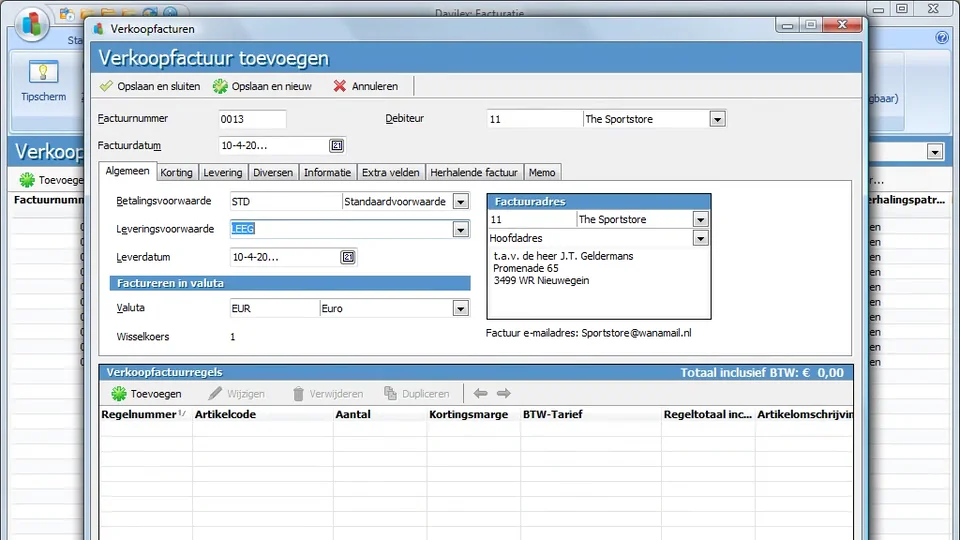
Task: Expand the Factuuradres debtor dropdown
Action: click(x=700, y=219)
